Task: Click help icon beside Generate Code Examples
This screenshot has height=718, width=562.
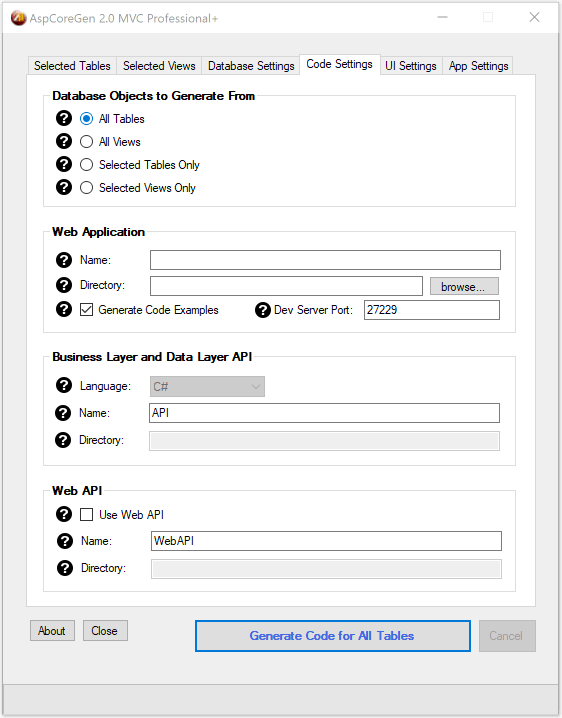Action: (64, 310)
